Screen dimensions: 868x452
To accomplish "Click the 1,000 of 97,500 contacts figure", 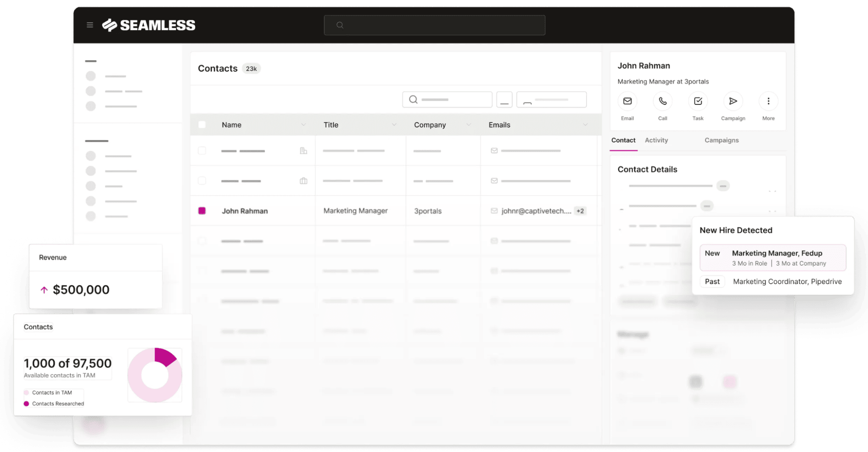I will pyautogui.click(x=68, y=363).
